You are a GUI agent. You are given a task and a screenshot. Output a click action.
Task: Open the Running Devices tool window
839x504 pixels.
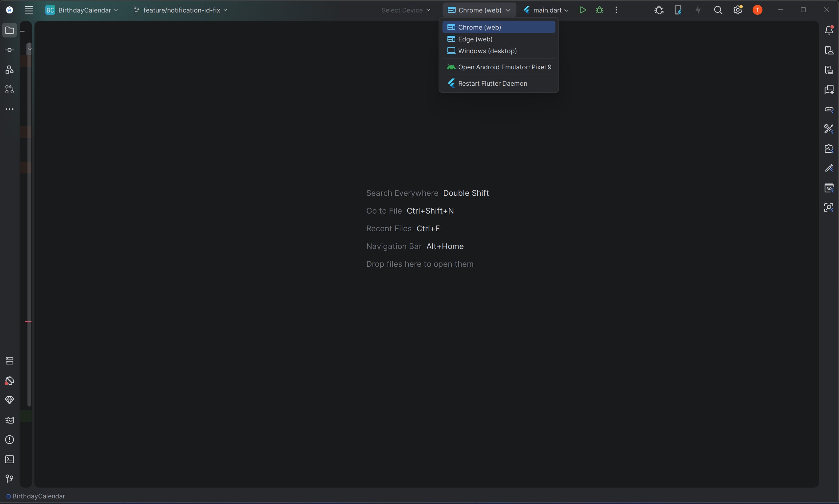[x=829, y=70]
